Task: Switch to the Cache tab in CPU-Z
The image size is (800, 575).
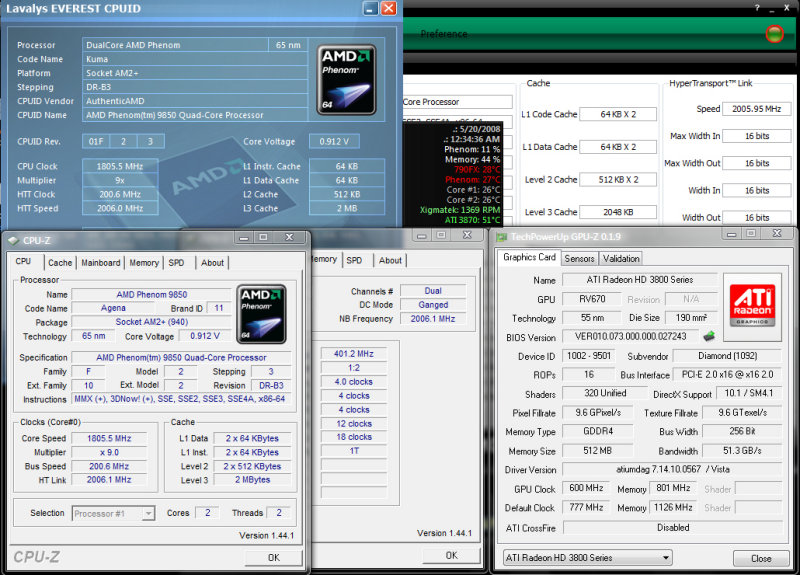Action: [x=60, y=263]
